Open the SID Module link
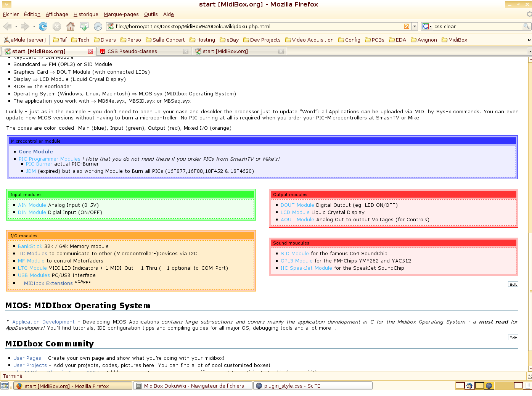Viewport: 532px width, 396px height. click(295, 253)
